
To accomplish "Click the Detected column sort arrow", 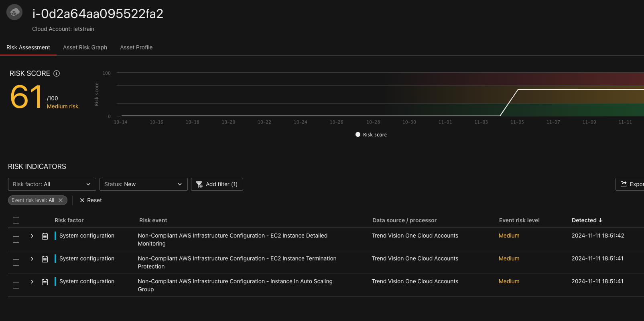I will (600, 220).
